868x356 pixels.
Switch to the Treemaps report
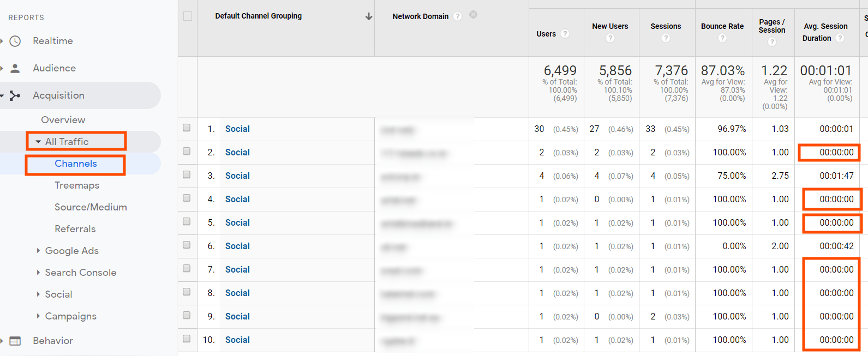77,185
